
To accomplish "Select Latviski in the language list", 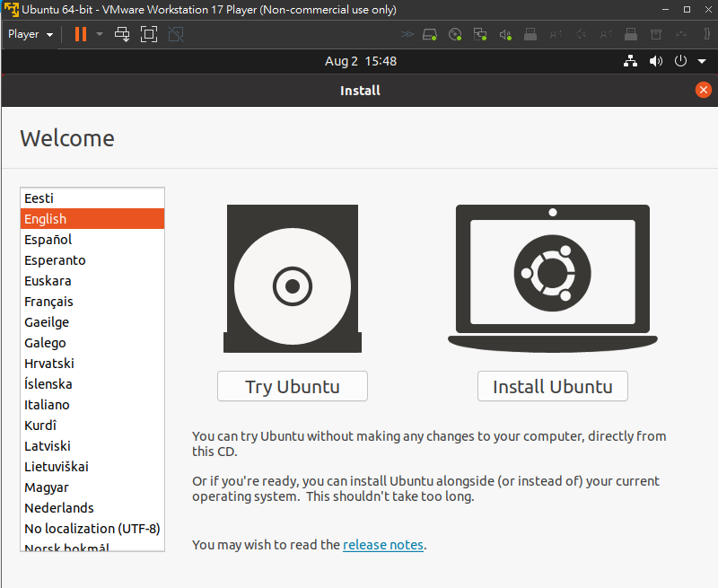I will (x=92, y=445).
